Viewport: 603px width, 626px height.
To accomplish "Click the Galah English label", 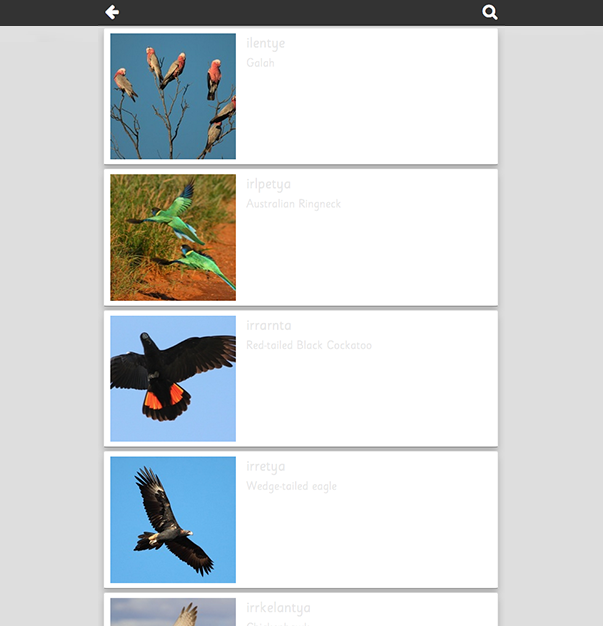I will click(x=260, y=63).
